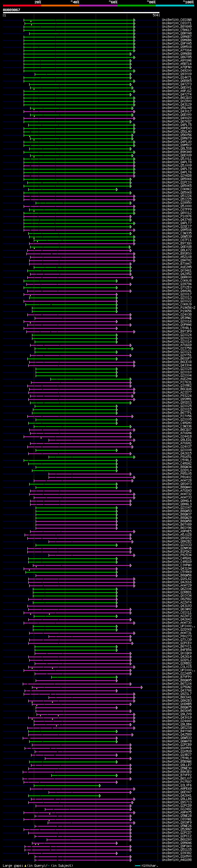Select hit label UniRef100_Q2VT51

pyautogui.click(x=177, y=355)
